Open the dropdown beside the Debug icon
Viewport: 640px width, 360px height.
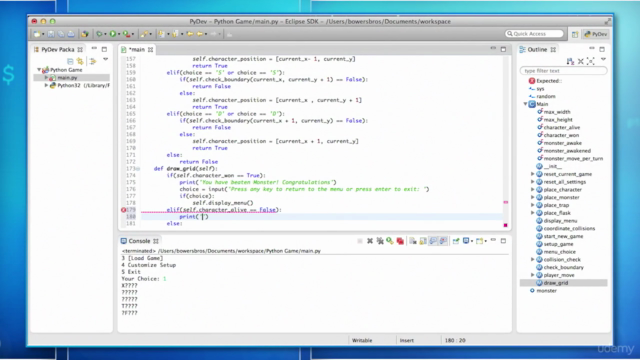[x=105, y=34]
